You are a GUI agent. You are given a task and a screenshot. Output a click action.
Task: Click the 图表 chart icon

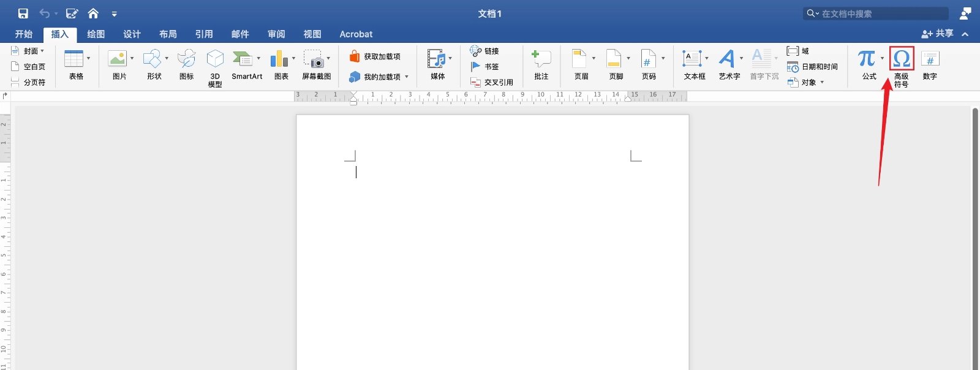click(x=279, y=59)
